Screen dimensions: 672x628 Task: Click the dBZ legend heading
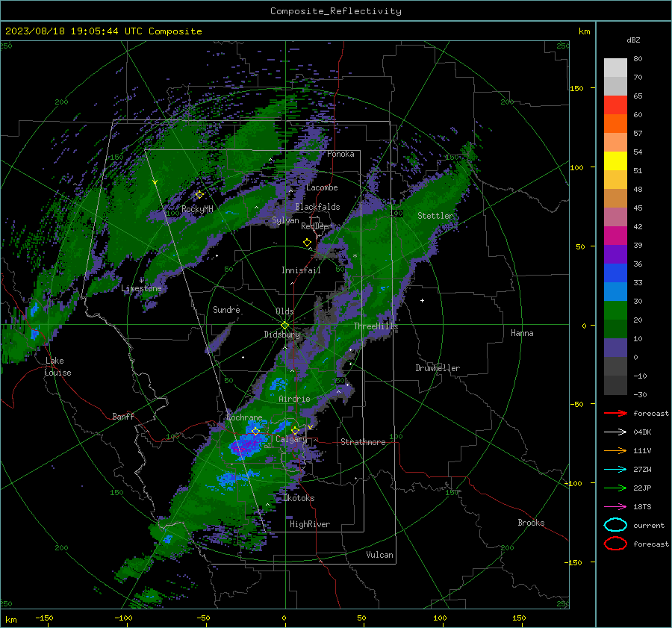point(633,40)
